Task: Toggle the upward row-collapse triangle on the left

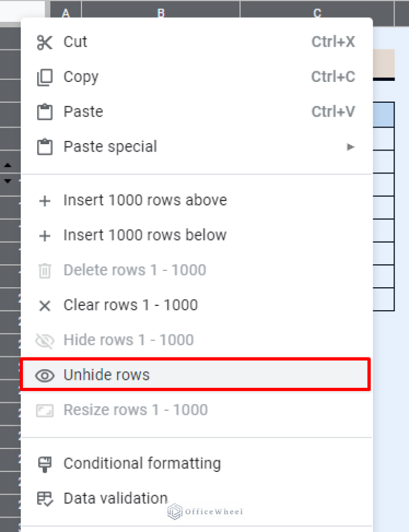Action: [x=8, y=164]
